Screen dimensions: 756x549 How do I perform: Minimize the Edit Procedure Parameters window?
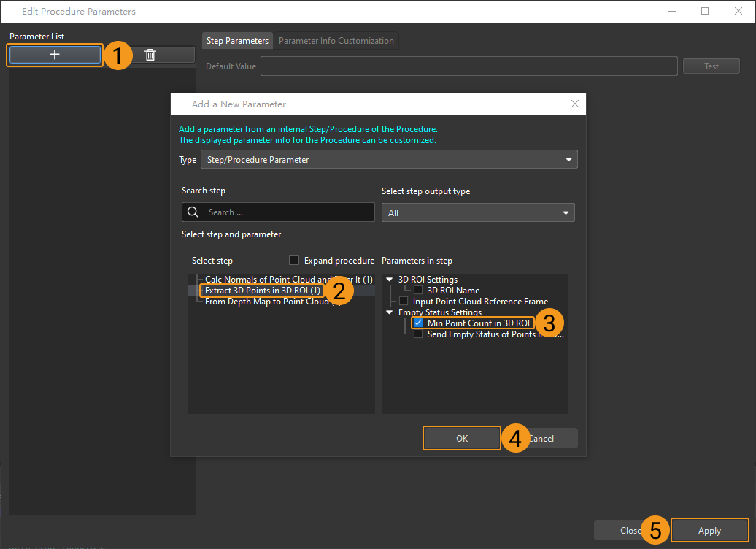coord(671,11)
